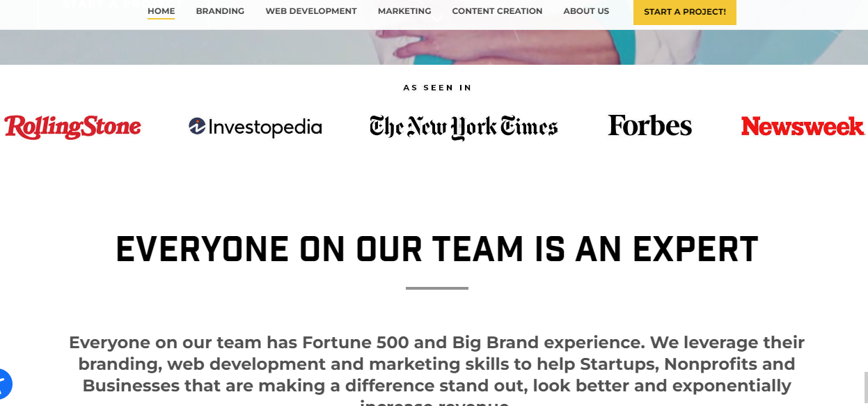The image size is (868, 406).
Task: Navigate to the About Us page
Action: (x=586, y=11)
